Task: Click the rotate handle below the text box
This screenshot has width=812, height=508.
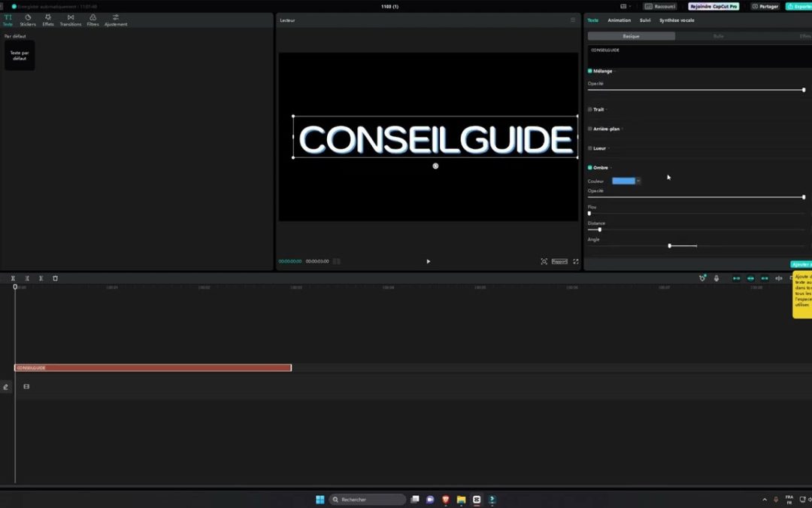Action: tap(435, 166)
